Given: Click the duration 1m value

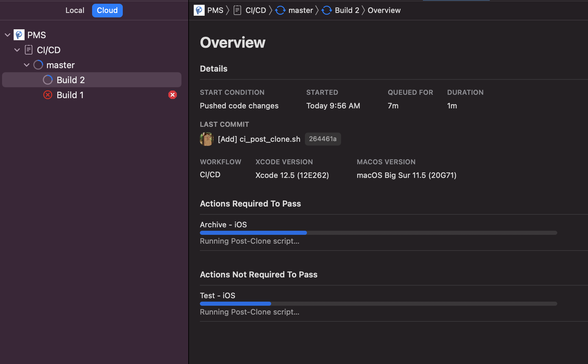Looking at the screenshot, I should 452,106.
